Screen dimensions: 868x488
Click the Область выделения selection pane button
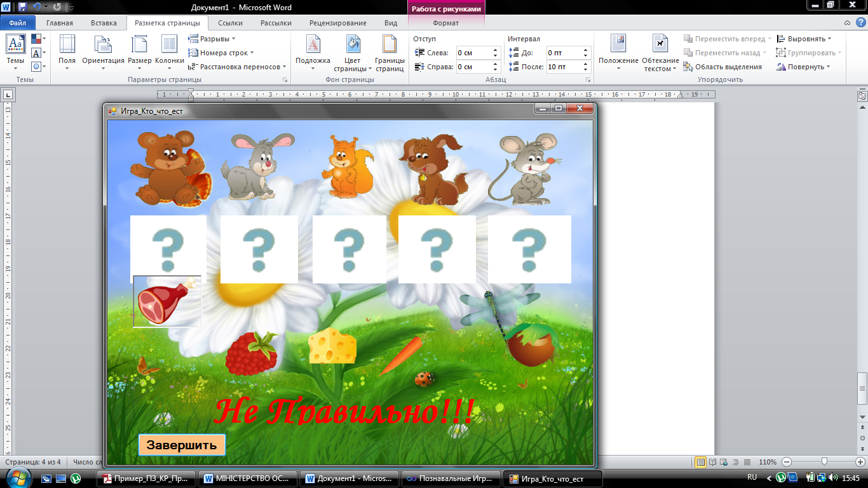click(x=722, y=67)
